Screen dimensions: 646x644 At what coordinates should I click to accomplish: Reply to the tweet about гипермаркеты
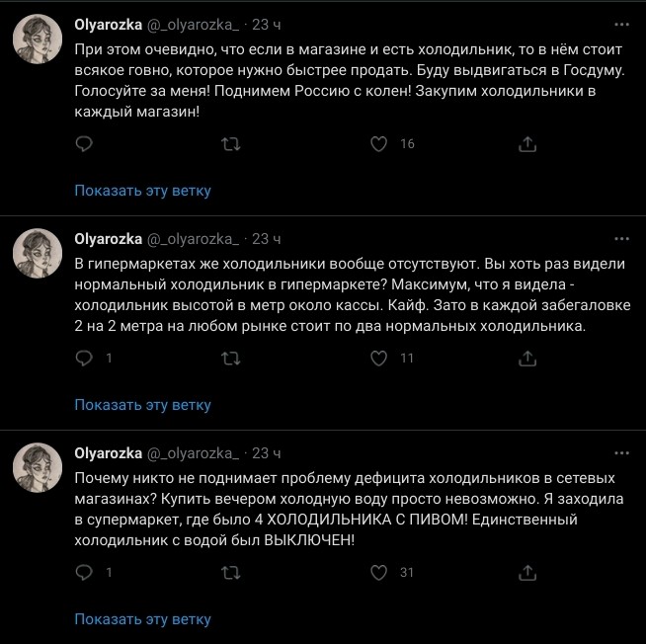click(85, 359)
